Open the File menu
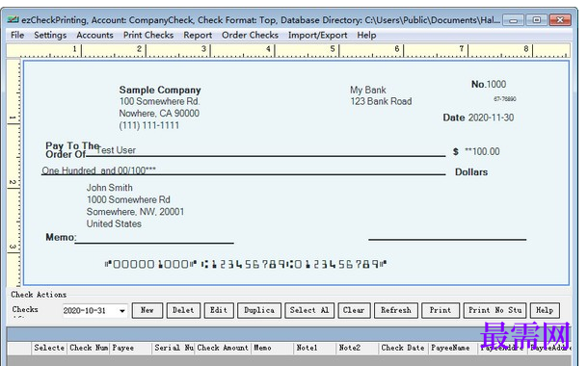The image size is (588, 366). [x=17, y=36]
